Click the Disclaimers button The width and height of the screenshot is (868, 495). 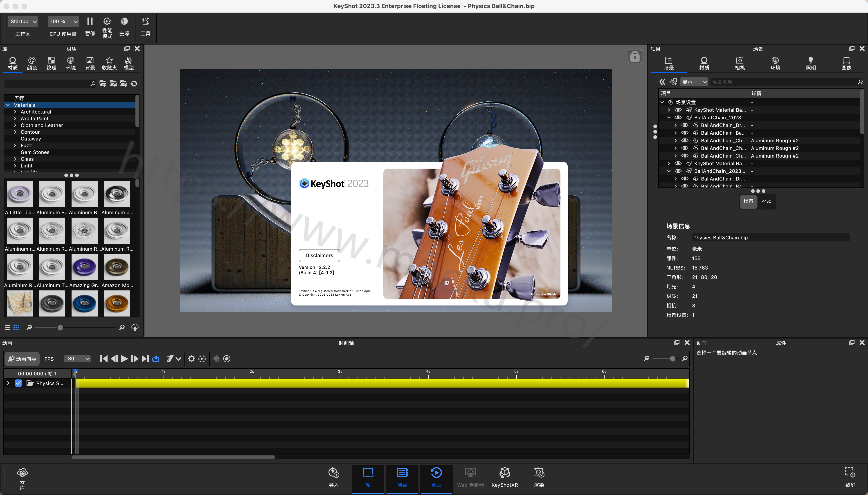[x=319, y=255]
